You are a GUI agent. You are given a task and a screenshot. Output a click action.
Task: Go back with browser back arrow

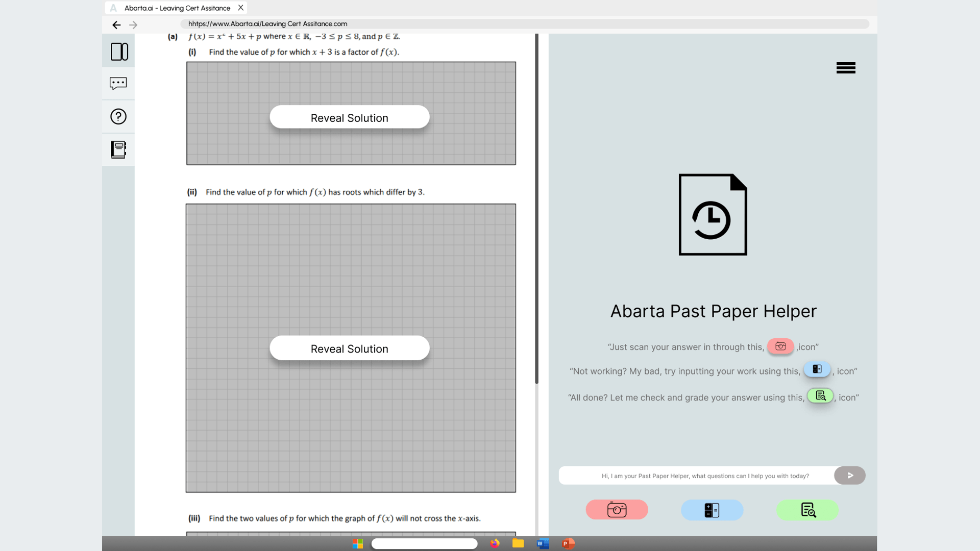point(116,24)
